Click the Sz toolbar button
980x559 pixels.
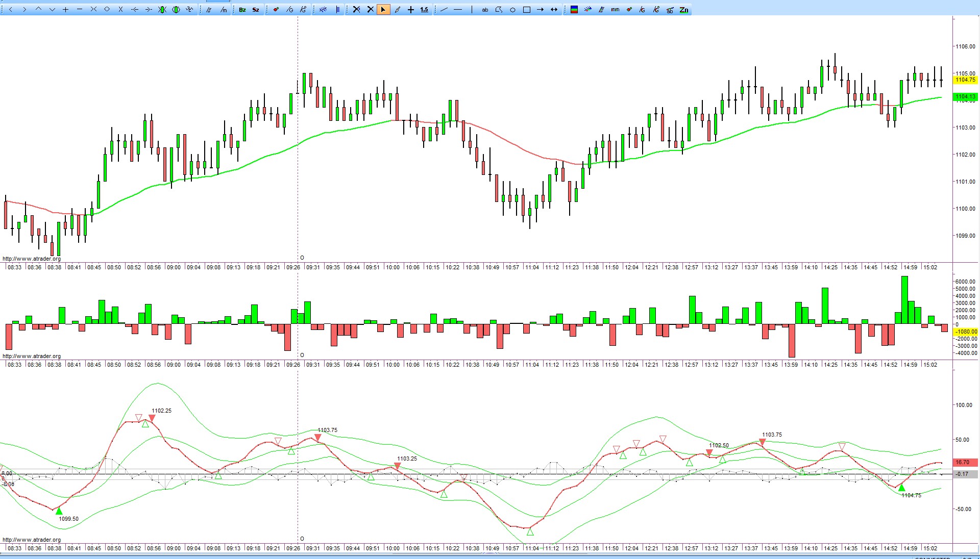(256, 10)
